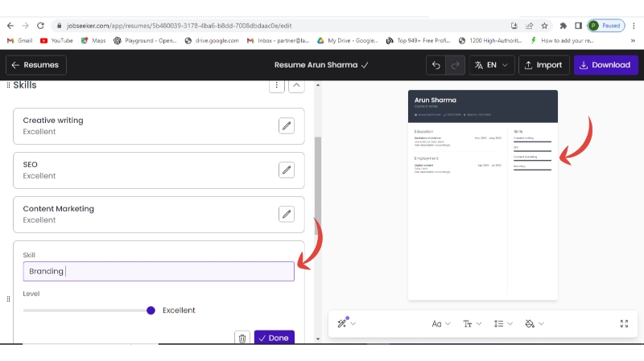Click the Skill input field with Branding
The image size is (644, 361).
click(159, 272)
